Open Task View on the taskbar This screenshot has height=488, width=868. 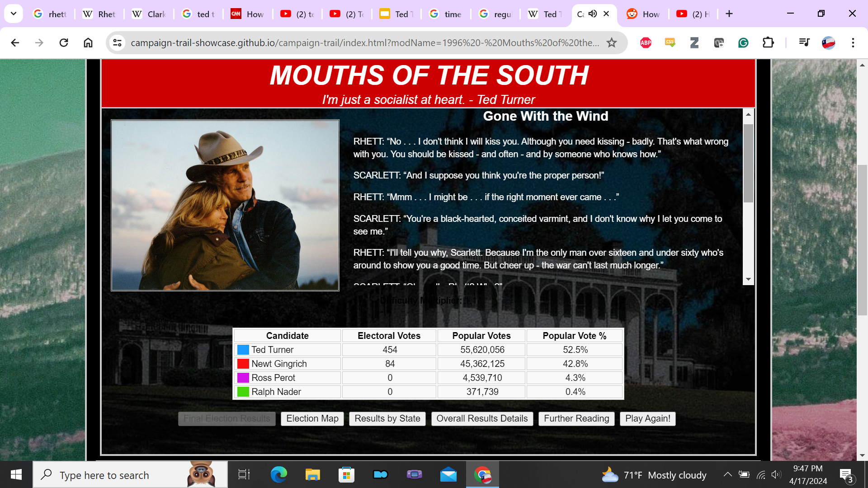point(244,475)
